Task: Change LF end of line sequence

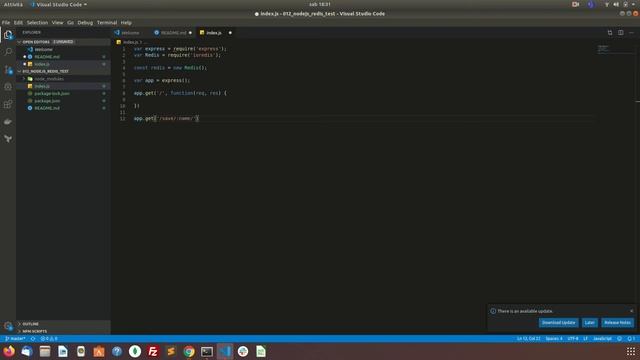Action: [585, 339]
